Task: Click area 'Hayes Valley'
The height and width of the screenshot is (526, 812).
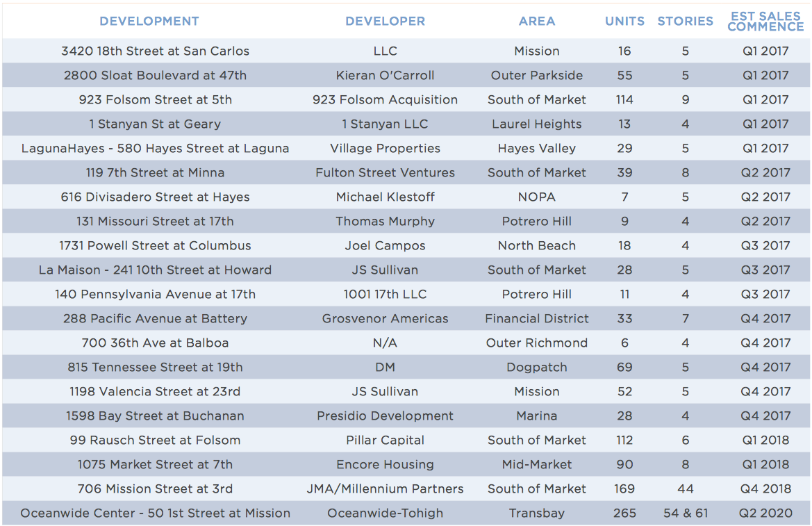Action: [x=537, y=148]
